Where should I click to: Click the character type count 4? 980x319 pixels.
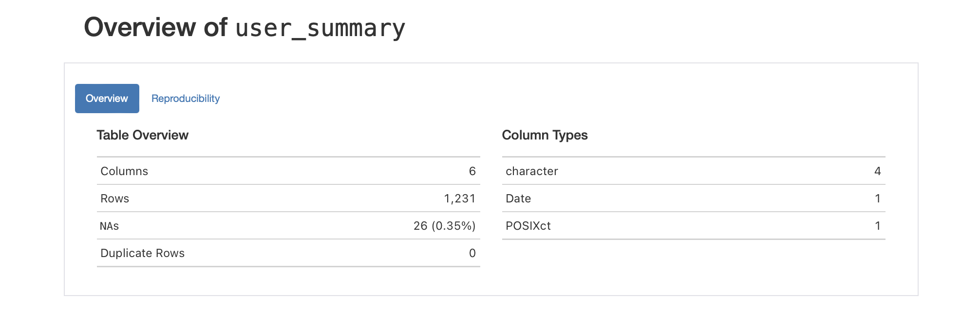point(877,171)
